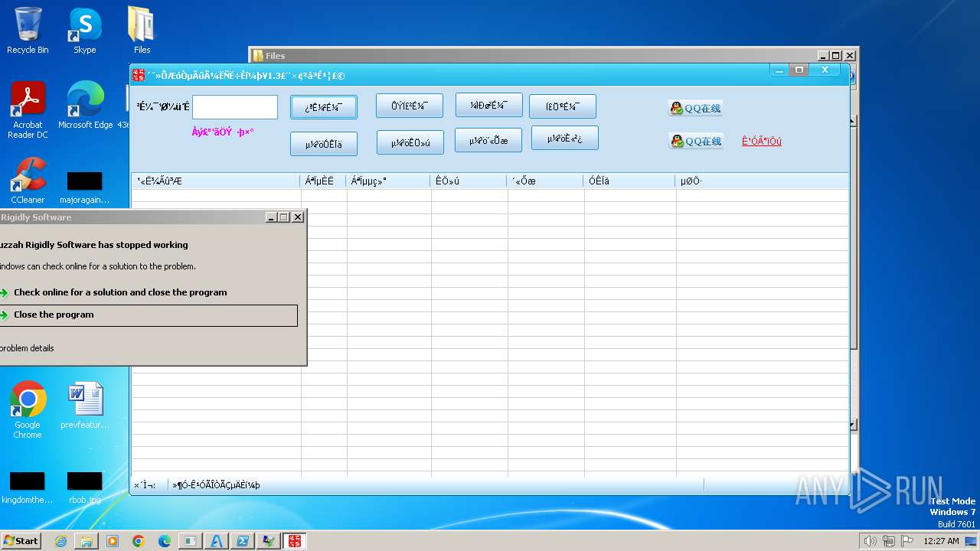Click the status bar message text
Image resolution: width=980 pixels, height=551 pixels.
coord(217,485)
